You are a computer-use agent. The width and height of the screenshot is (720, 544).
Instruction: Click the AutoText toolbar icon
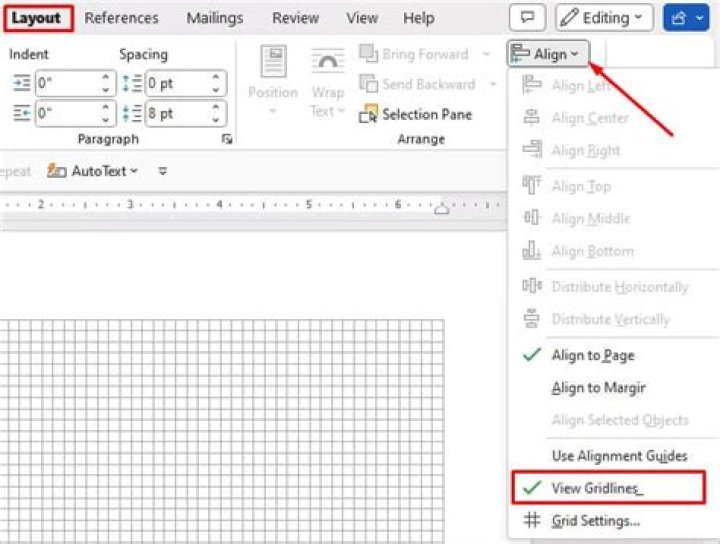click(58, 171)
